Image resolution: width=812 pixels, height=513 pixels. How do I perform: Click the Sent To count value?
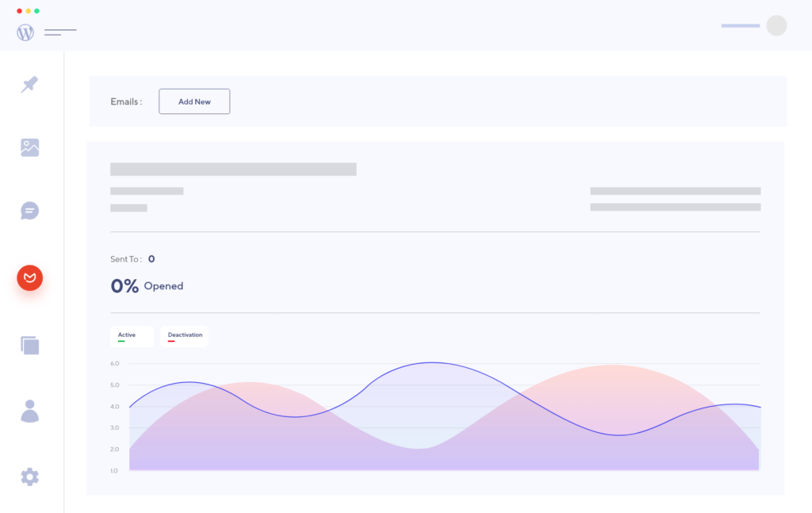click(x=151, y=258)
